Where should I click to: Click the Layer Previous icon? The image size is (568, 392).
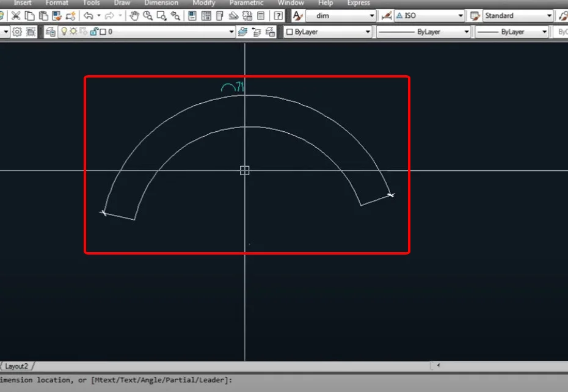(257, 32)
